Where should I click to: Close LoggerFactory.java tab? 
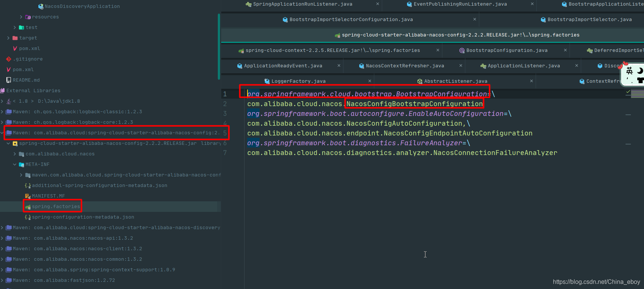click(x=370, y=81)
